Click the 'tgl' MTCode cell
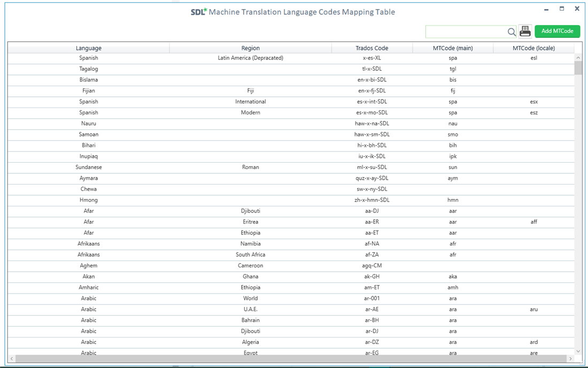This screenshot has width=588, height=368. tap(453, 69)
